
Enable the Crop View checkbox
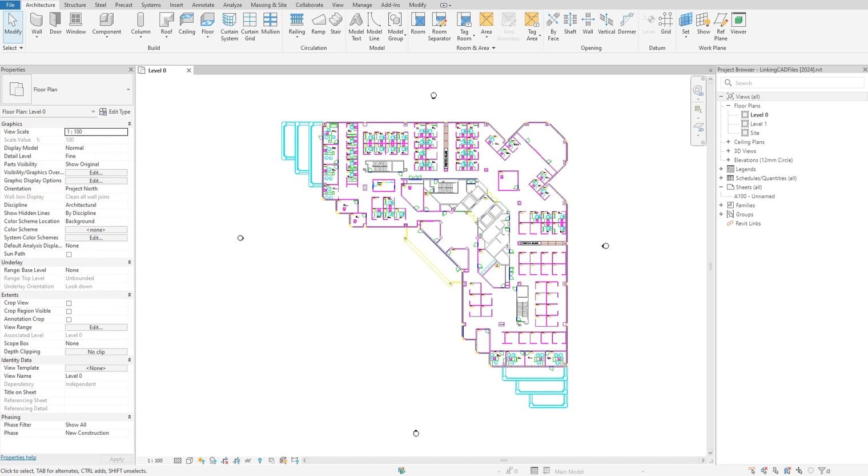pos(69,303)
